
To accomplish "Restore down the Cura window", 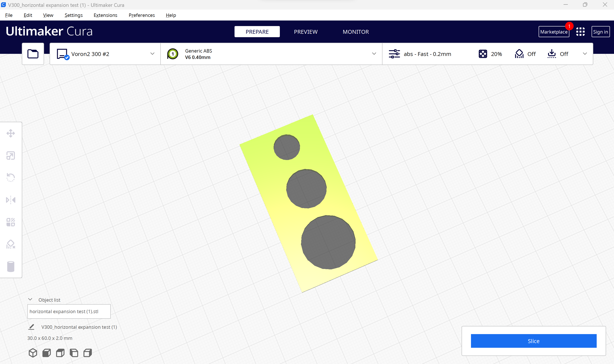I will 585,5.
